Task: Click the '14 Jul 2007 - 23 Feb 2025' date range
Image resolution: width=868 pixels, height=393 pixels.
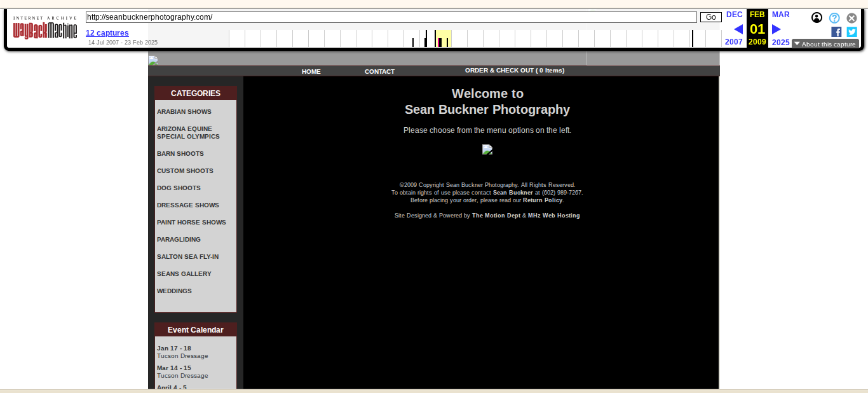Action: point(123,42)
